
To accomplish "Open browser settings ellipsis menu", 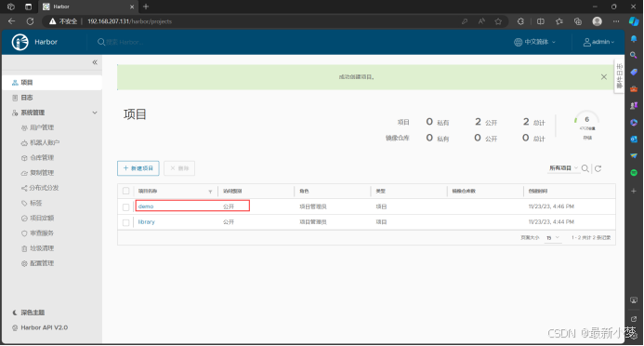I will click(x=616, y=21).
